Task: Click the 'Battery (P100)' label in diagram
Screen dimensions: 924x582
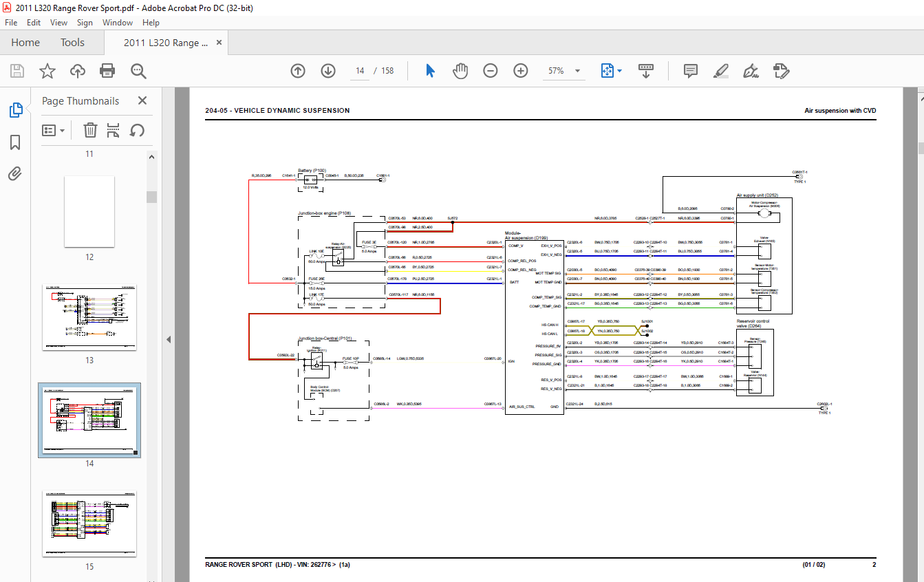Action: pos(312,170)
